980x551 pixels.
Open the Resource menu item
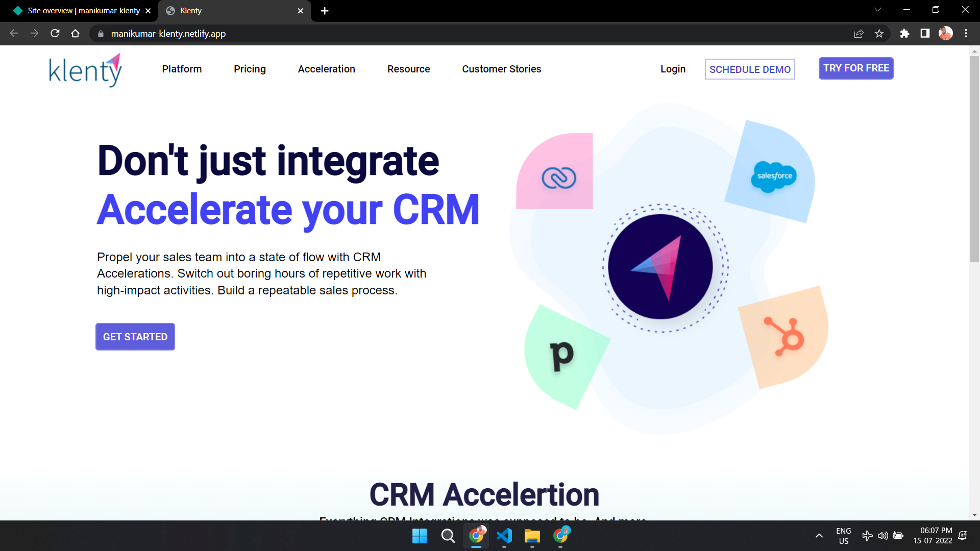408,69
